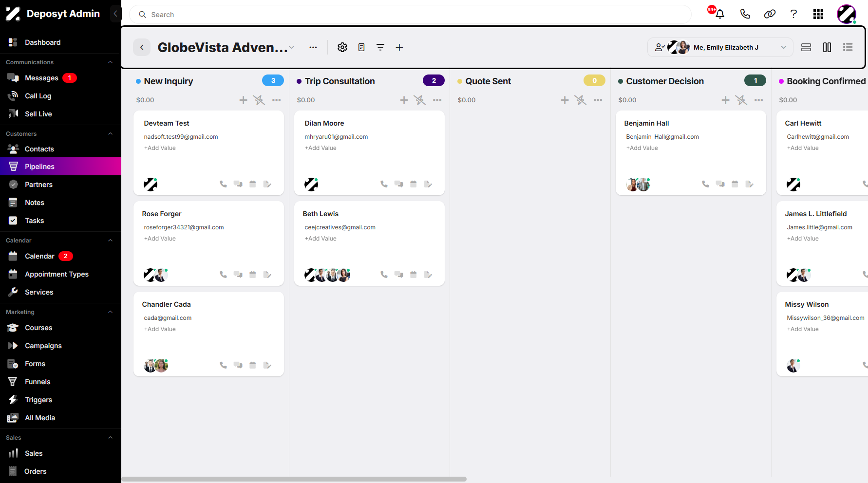Open pipeline settings gear
This screenshot has height=483, width=868.
pos(342,47)
